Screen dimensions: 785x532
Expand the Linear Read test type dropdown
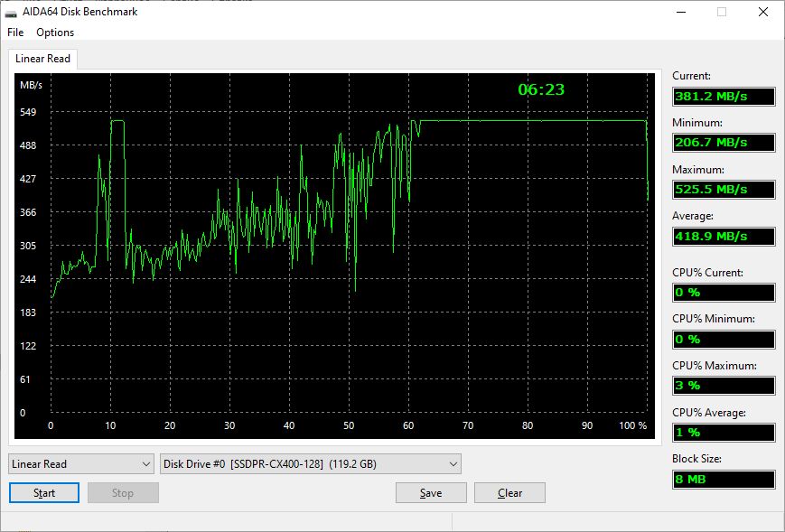click(80, 464)
